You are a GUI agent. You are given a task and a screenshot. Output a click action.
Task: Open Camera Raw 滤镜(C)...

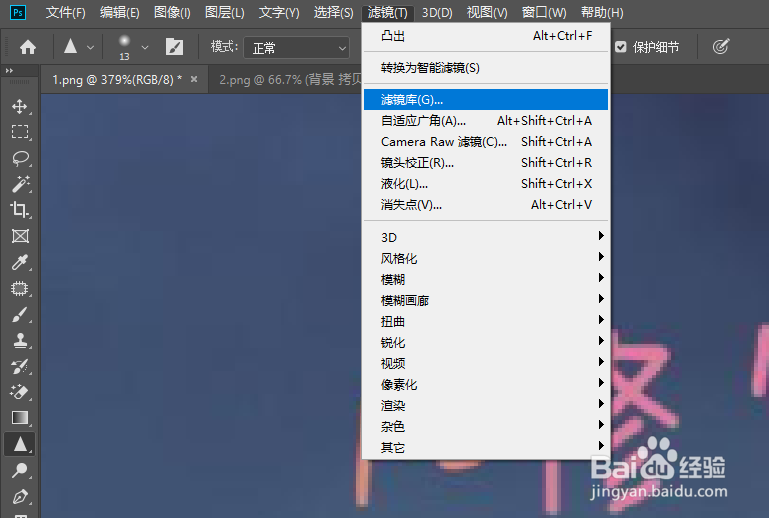pyautogui.click(x=486, y=142)
